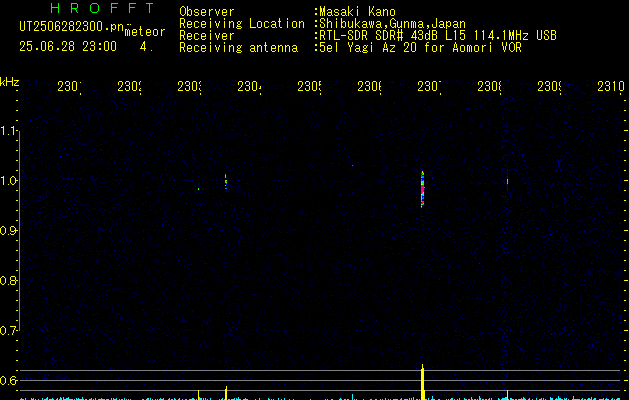629x400 pixels.
Task: Click the 0.7 kHz frequency label
Action: pyautogui.click(x=8, y=331)
